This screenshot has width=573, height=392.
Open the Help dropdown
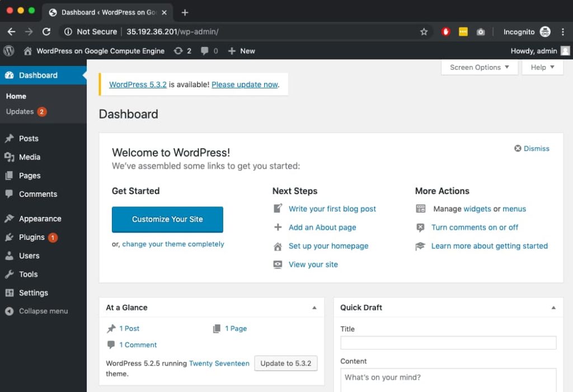coord(542,67)
